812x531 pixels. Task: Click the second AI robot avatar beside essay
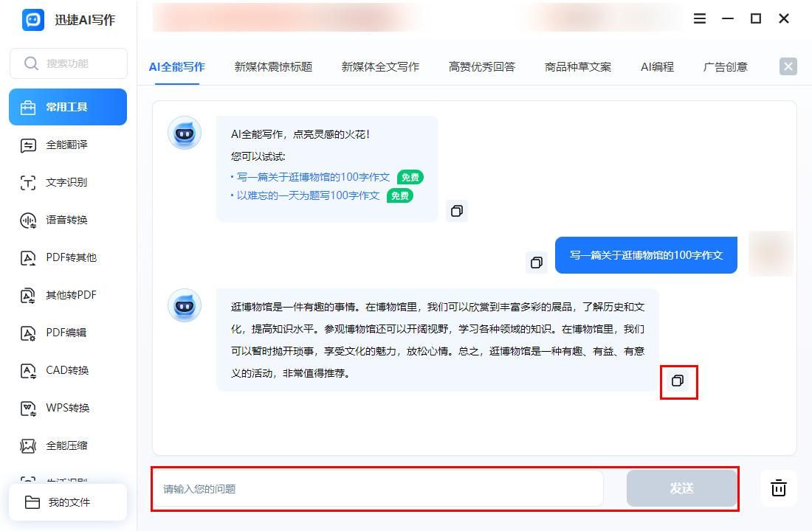(x=185, y=305)
